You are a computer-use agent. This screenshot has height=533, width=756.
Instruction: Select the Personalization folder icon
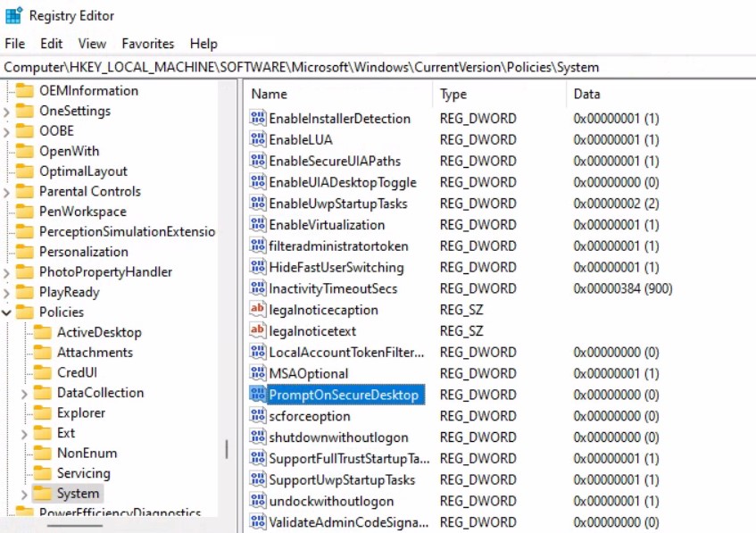(x=25, y=252)
